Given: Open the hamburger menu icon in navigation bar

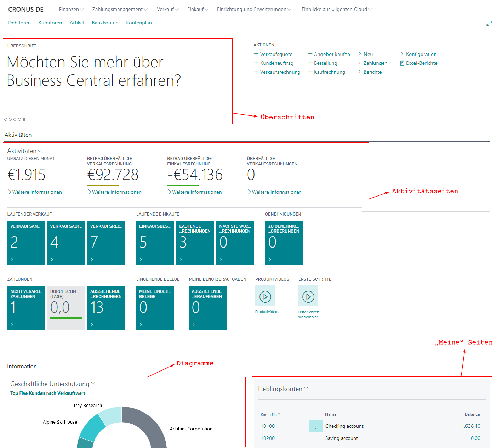Looking at the screenshot, I should 395,10.
